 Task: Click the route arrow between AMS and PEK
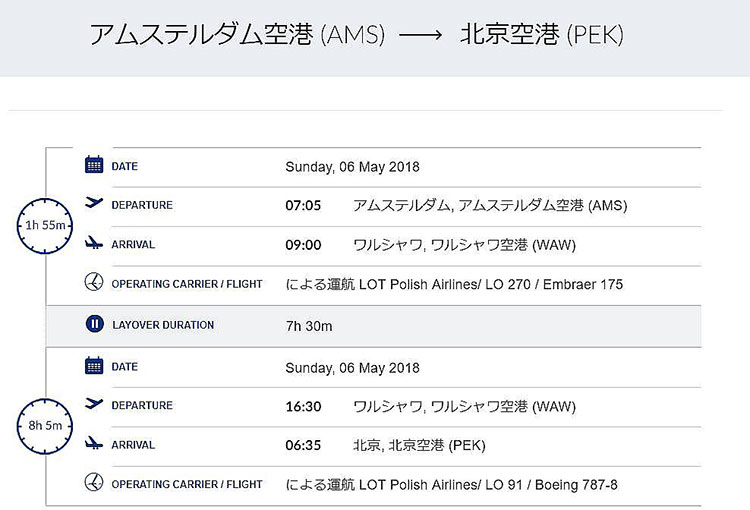click(420, 35)
